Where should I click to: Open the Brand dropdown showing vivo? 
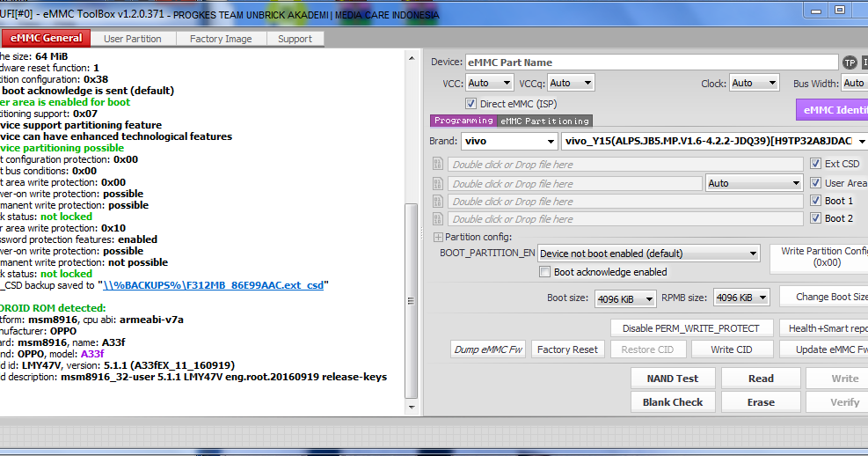pyautogui.click(x=508, y=141)
